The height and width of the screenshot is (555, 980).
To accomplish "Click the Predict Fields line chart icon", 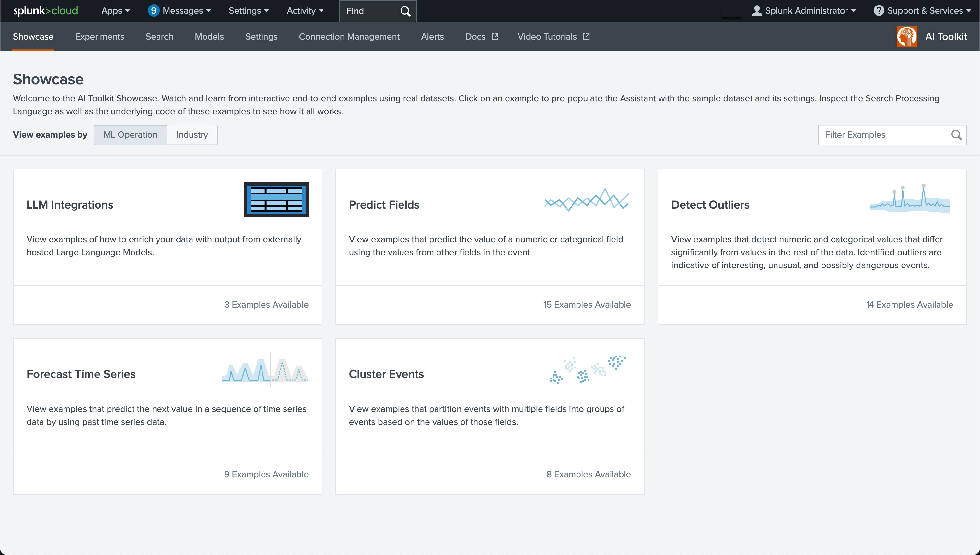I will tap(586, 200).
